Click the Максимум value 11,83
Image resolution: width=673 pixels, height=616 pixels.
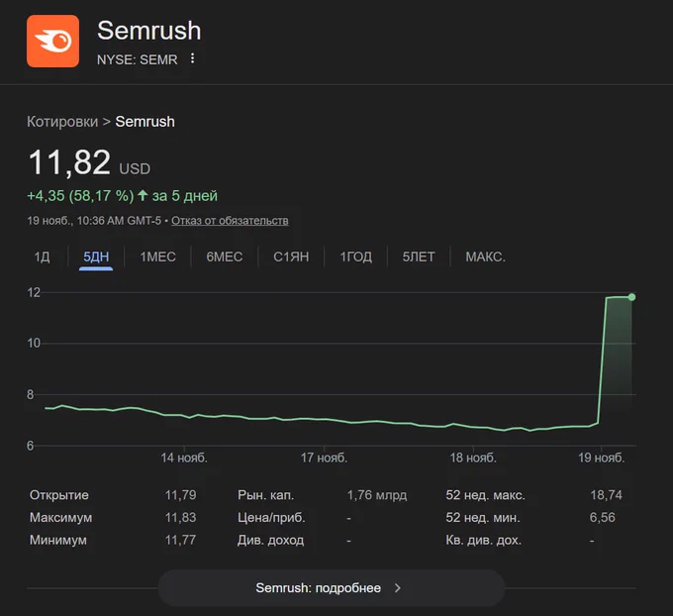[x=181, y=517]
